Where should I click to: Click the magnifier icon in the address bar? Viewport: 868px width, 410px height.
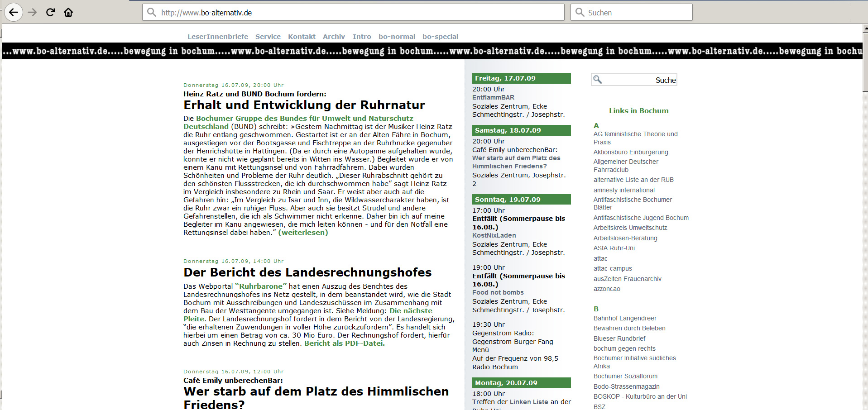point(152,12)
